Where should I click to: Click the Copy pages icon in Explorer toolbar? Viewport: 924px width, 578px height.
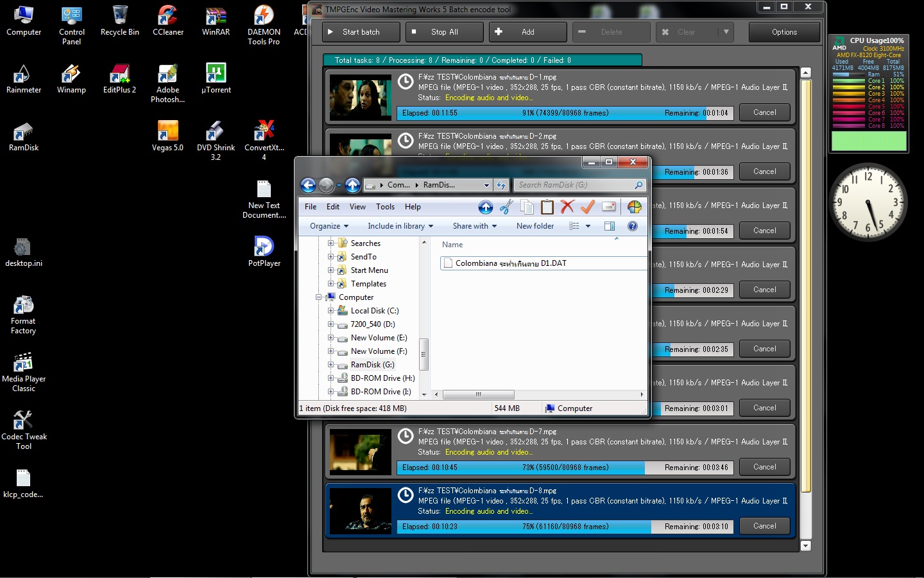coord(527,207)
